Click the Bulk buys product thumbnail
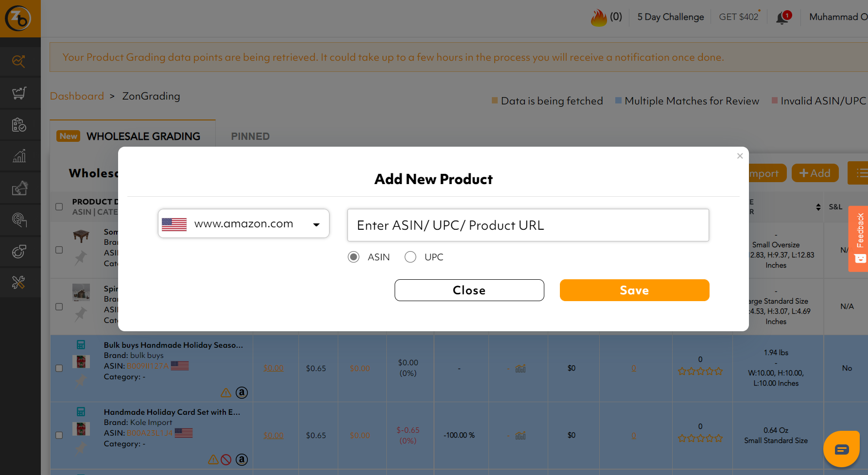Viewport: 868px width, 475px height. click(x=81, y=361)
